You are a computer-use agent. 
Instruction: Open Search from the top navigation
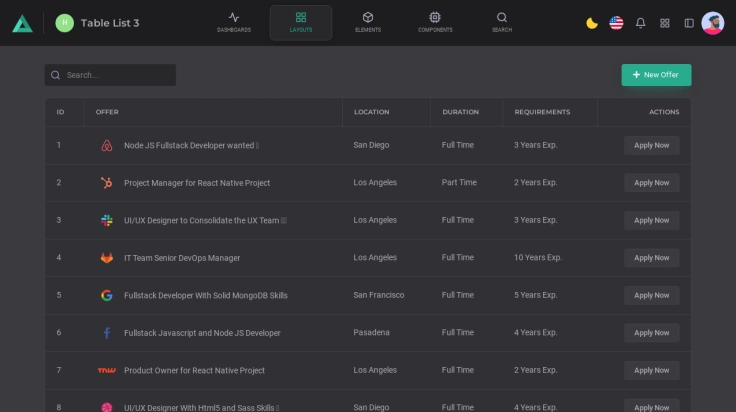coord(502,22)
